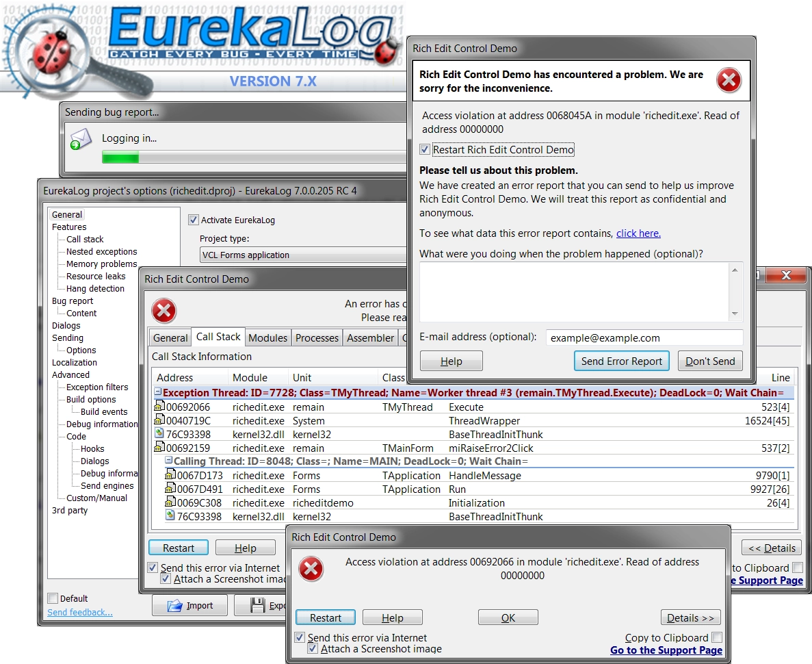
Task: Open the Send feedback link
Action: [x=80, y=612]
